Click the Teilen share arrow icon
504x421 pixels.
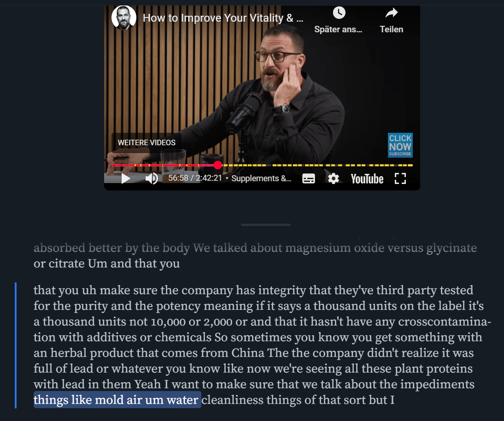point(392,13)
